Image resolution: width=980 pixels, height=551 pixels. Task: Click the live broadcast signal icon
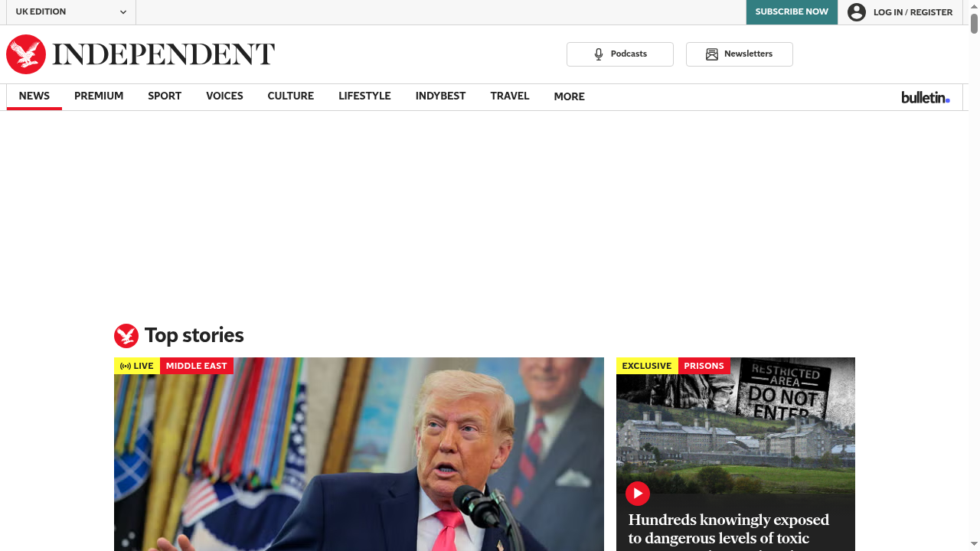point(126,366)
